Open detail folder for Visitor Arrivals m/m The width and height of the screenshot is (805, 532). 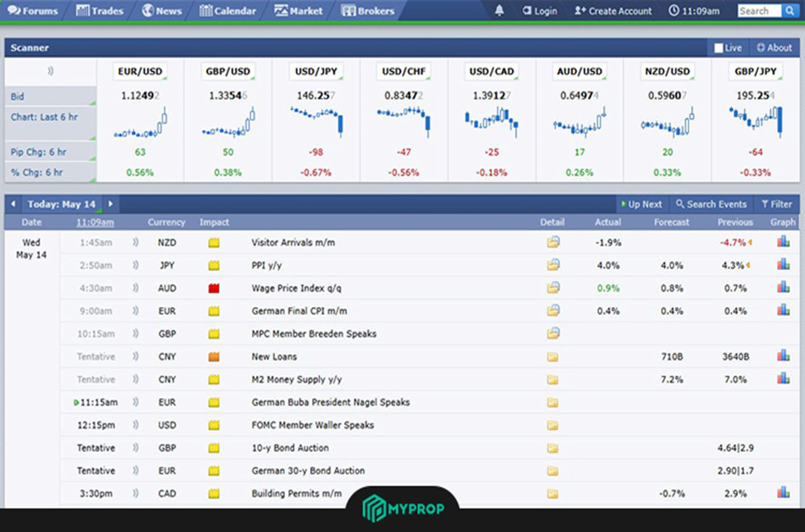(x=553, y=242)
